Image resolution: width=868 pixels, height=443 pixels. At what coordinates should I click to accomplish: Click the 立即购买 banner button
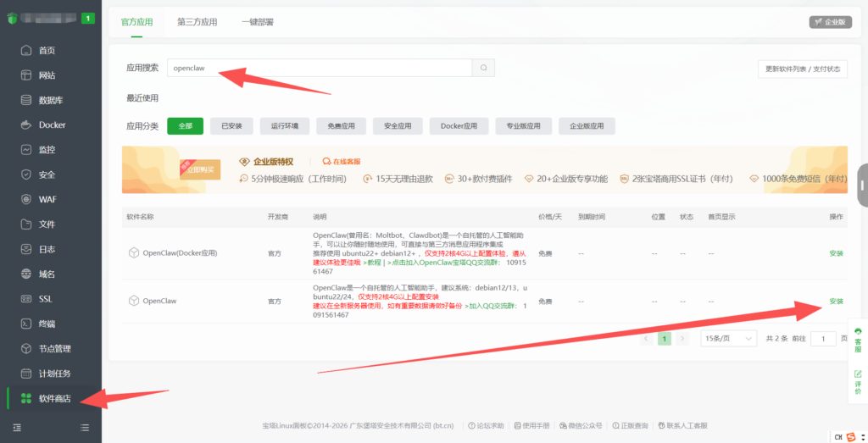pyautogui.click(x=200, y=169)
